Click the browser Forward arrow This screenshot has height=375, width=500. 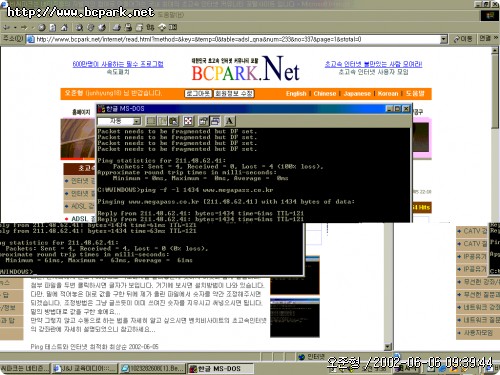pos(24,27)
